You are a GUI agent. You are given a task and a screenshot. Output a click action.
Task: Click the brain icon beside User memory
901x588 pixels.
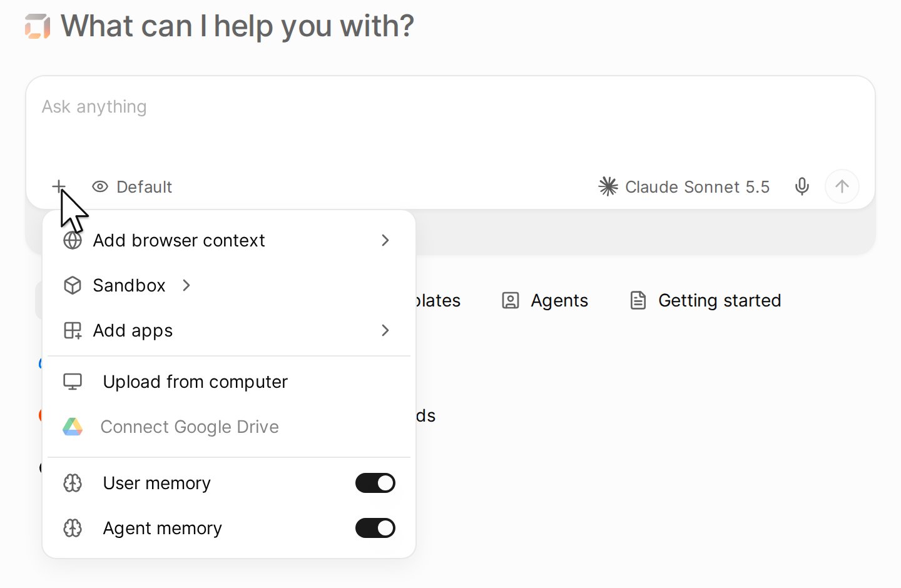73,483
